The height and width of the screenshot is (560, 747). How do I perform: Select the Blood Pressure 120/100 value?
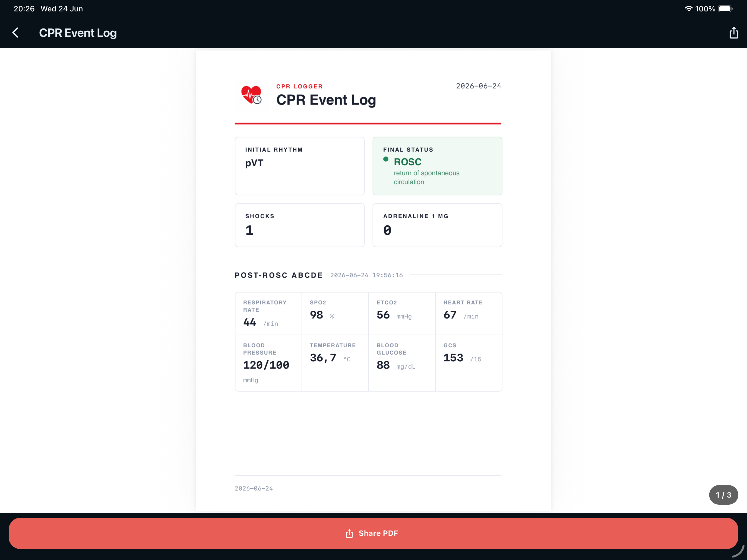266,365
